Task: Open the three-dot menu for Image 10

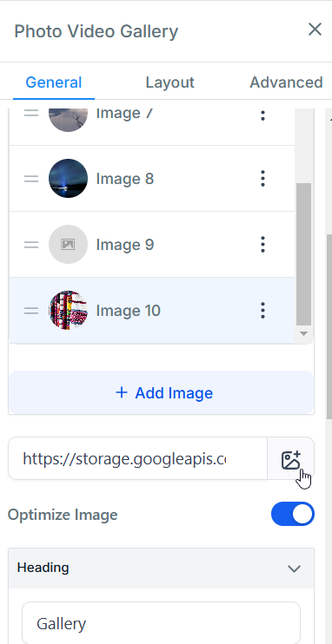Action: (262, 311)
